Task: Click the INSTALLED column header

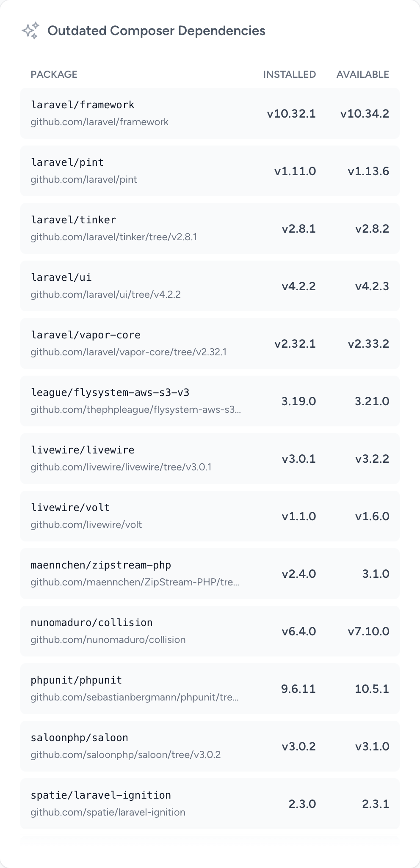Action: click(x=289, y=74)
